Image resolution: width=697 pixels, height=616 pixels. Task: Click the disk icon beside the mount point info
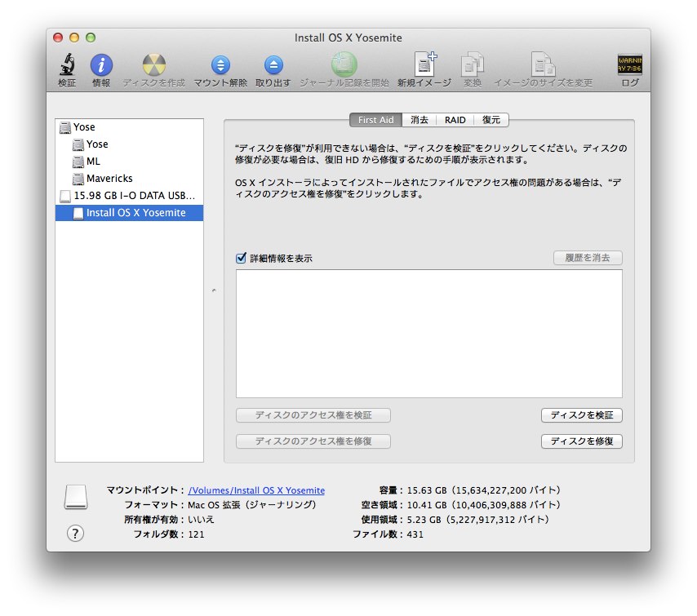(x=76, y=497)
